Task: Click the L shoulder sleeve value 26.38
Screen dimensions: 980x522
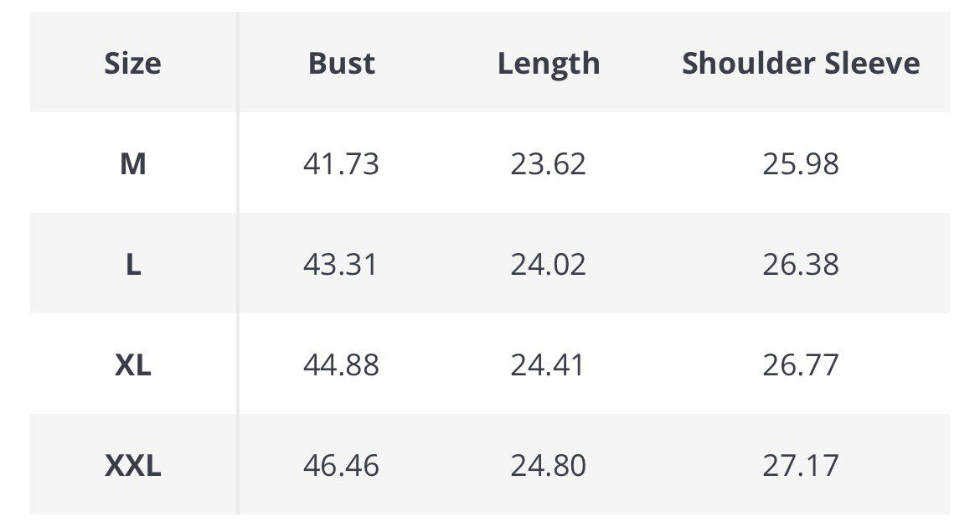Action: 801,265
